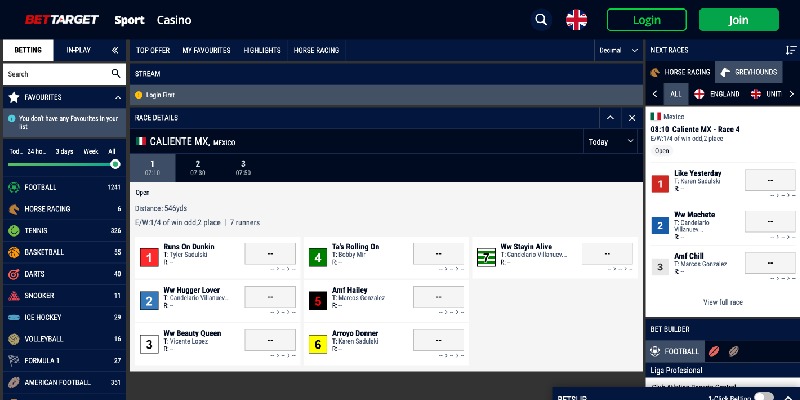Image resolution: width=800 pixels, height=400 pixels.
Task: Filter next races by England
Action: point(717,94)
